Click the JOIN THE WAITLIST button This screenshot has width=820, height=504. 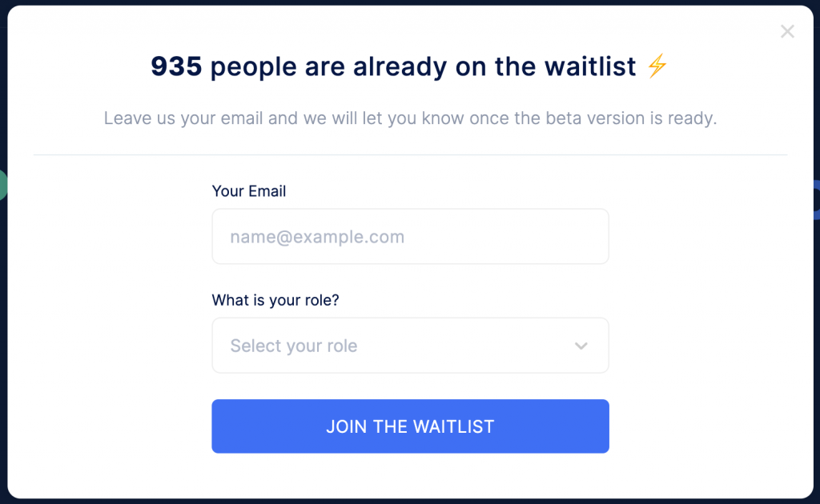click(x=410, y=426)
